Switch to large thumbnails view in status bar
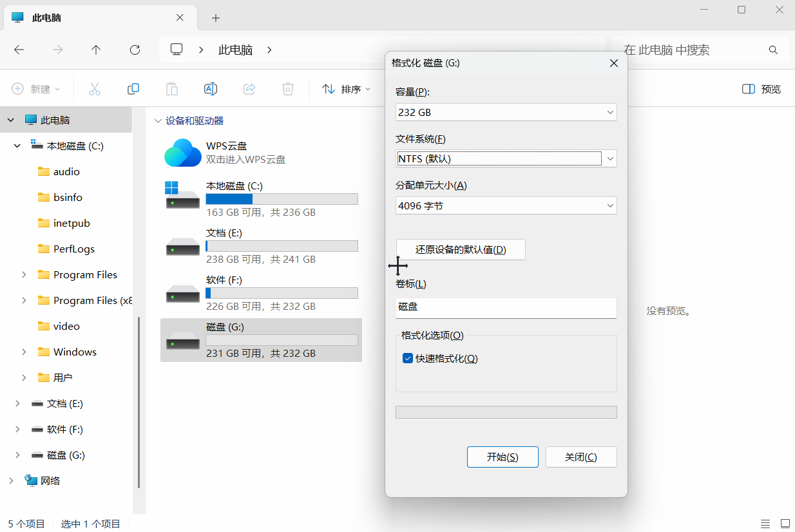 (785, 524)
